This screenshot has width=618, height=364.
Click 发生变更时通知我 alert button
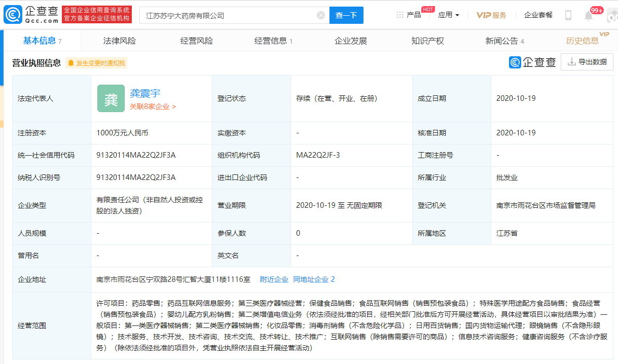pyautogui.click(x=96, y=63)
